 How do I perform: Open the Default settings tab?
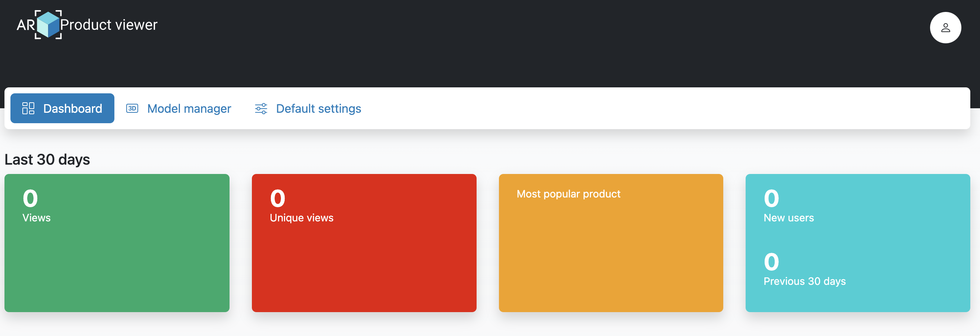click(318, 109)
